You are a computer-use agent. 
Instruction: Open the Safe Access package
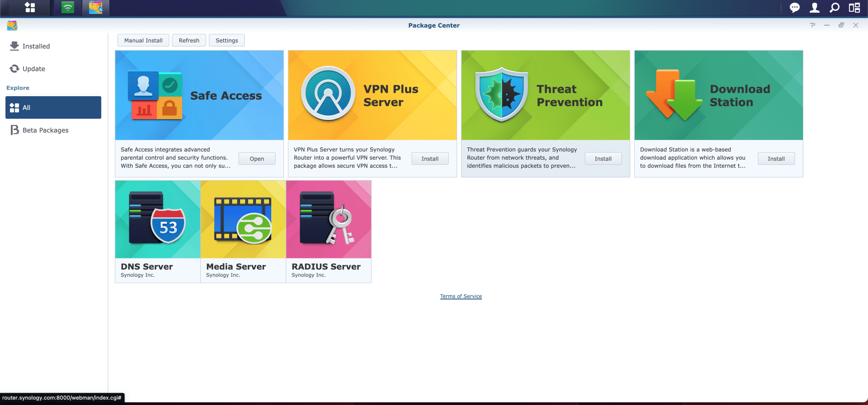256,159
